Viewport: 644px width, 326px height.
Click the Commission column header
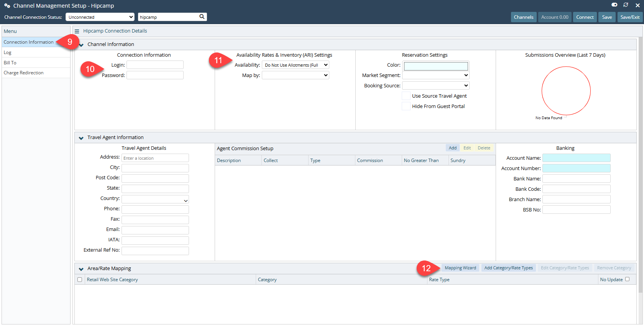(378, 161)
